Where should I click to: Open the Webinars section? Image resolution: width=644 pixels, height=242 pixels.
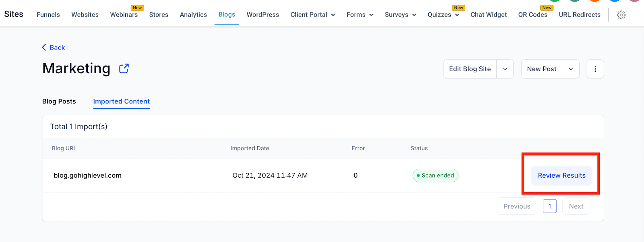tap(124, 14)
